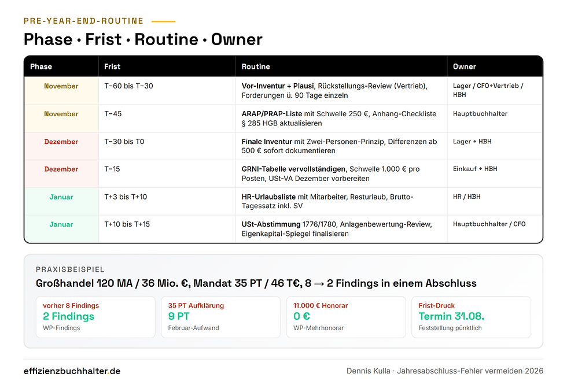Image resolution: width=567 pixels, height=392 pixels.
Task: Open the Termin 31.08. card
Action: (x=471, y=317)
